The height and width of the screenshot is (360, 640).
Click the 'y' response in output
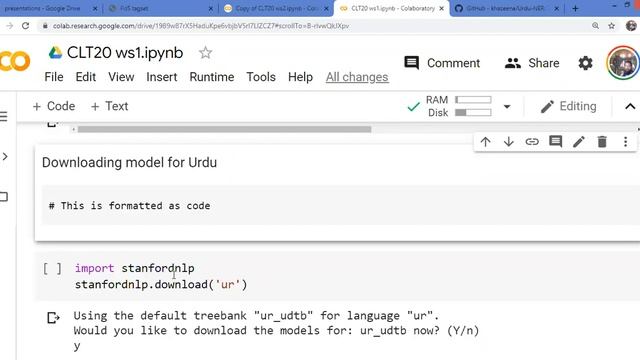[x=77, y=346]
